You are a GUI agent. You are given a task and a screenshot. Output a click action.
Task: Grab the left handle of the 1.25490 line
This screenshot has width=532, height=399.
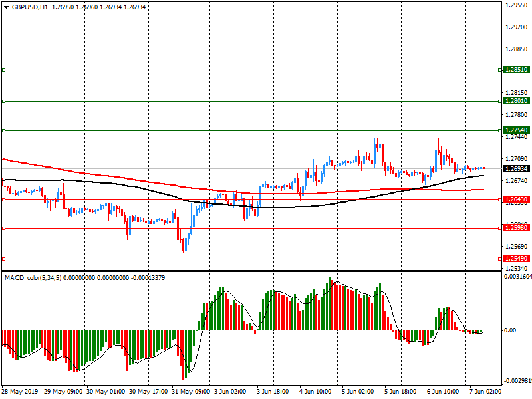(x=4, y=259)
